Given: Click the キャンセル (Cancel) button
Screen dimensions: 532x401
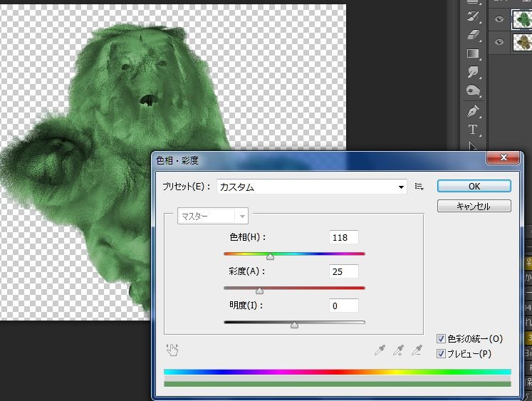Looking at the screenshot, I should tap(474, 206).
